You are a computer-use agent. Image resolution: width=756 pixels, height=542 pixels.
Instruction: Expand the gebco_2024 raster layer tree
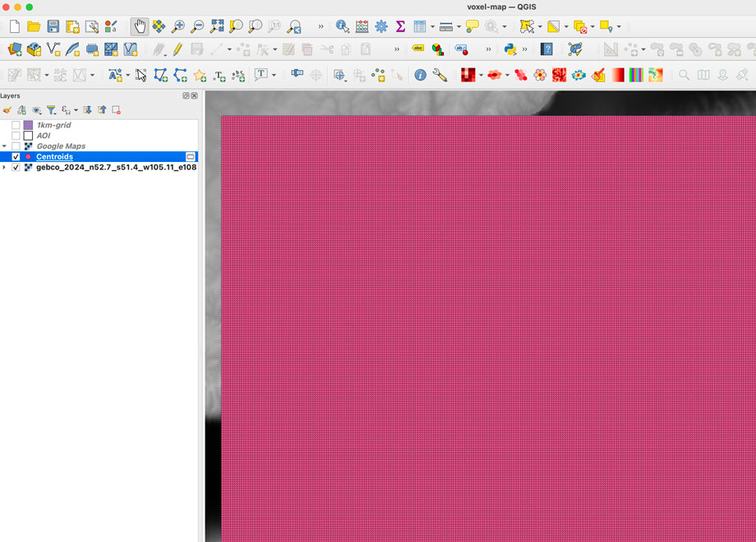[x=5, y=167]
